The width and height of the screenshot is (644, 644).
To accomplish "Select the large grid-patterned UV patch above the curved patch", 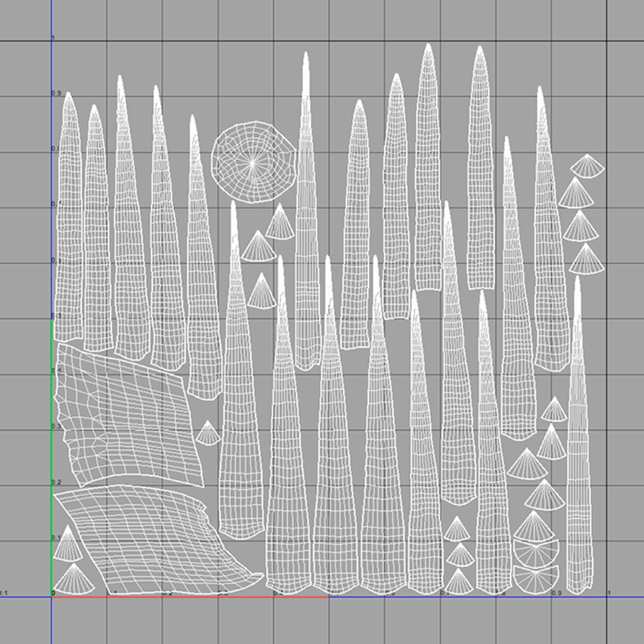I will pyautogui.click(x=129, y=415).
